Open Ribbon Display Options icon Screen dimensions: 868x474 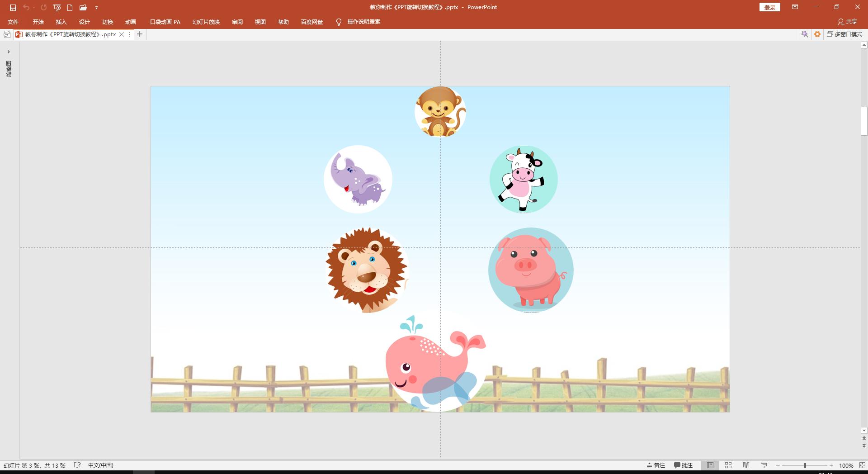click(795, 7)
